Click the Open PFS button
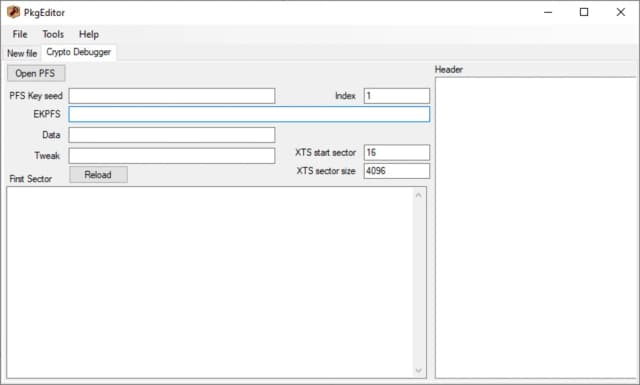 coord(36,73)
